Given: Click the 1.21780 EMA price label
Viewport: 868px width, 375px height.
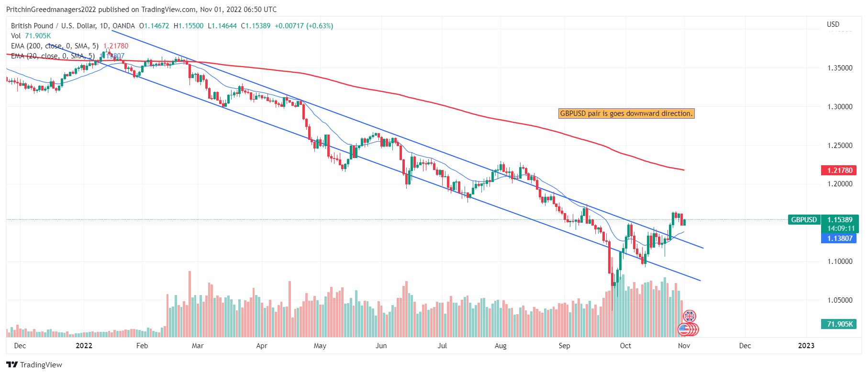Looking at the screenshot, I should click(x=840, y=170).
